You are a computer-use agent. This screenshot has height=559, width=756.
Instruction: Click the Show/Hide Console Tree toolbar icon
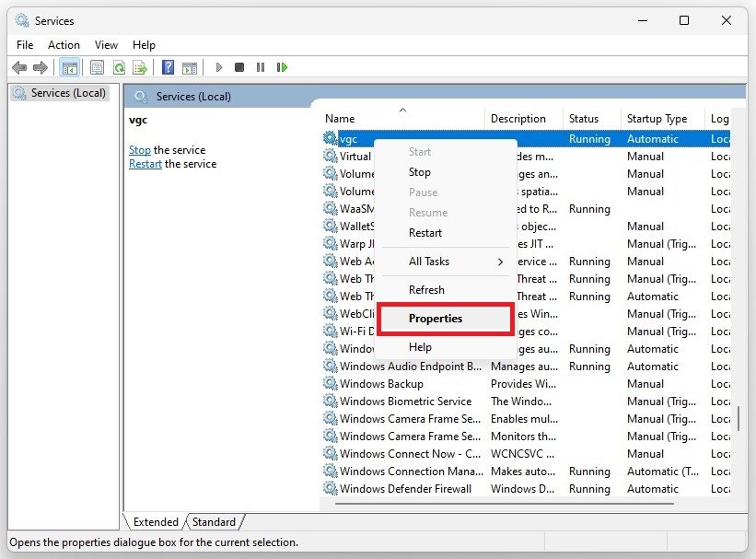(68, 67)
